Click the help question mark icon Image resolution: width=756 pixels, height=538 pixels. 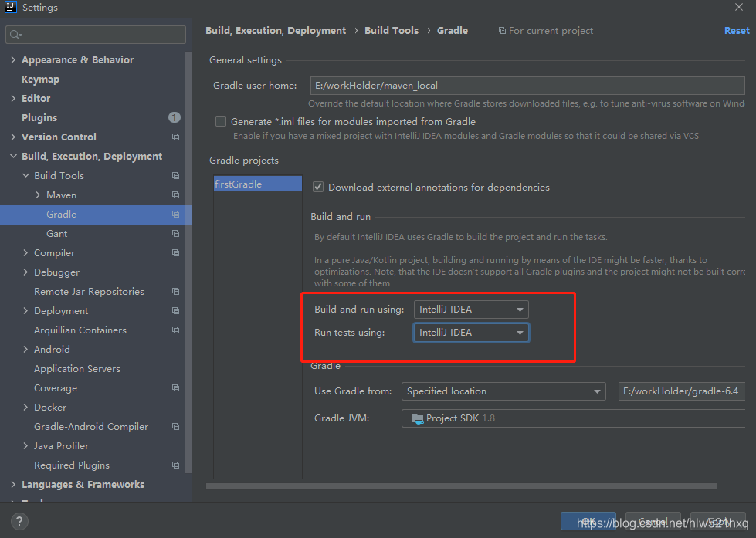point(19,521)
